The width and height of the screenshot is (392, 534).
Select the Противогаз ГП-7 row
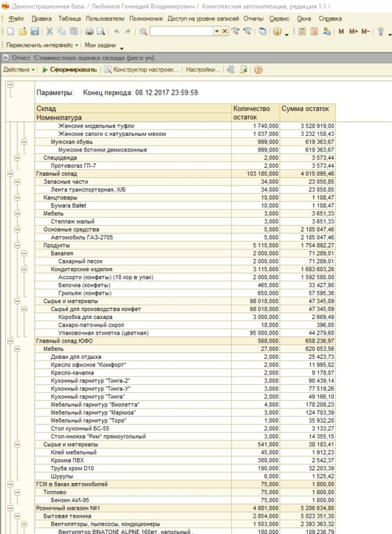185,166
